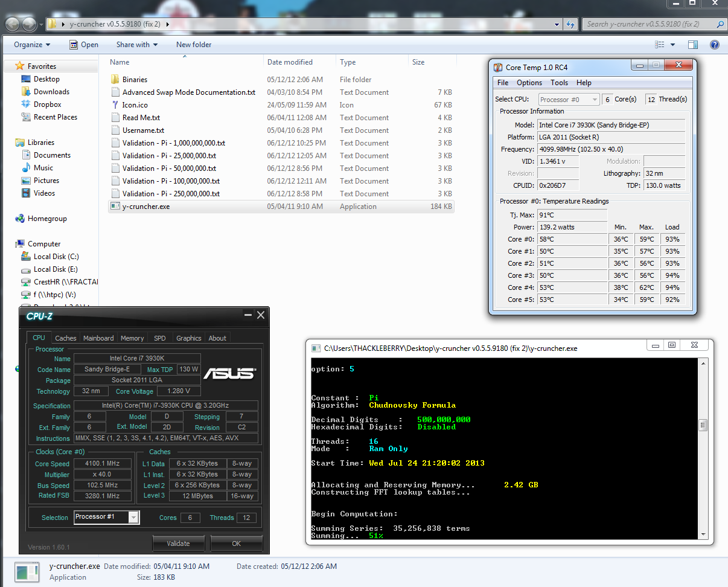Viewport: 728px width, 587px height.
Task: Switch to the Memory tab in CPU-Z
Action: [132, 338]
